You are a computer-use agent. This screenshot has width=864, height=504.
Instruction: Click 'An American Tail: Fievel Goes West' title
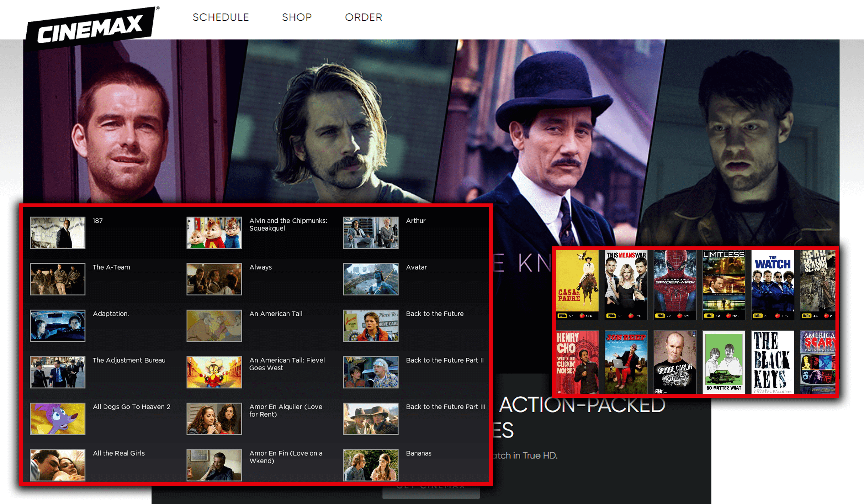click(x=287, y=364)
